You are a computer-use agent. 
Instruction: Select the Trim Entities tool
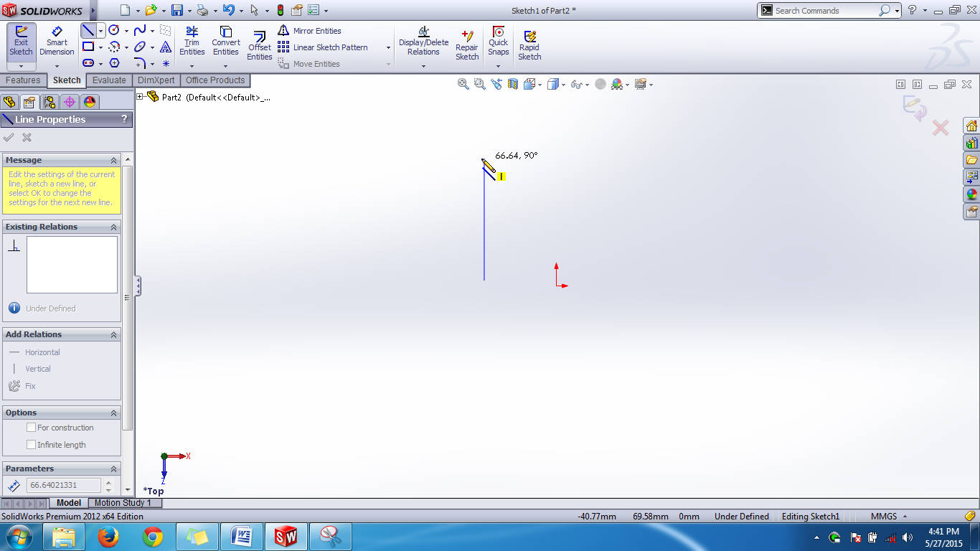click(192, 43)
